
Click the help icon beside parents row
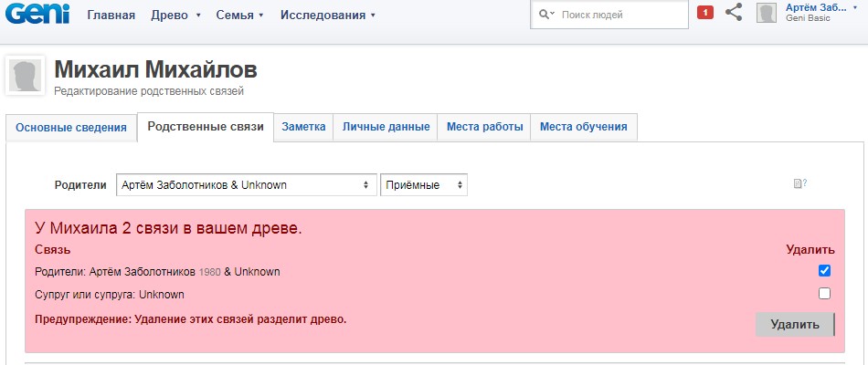(799, 184)
